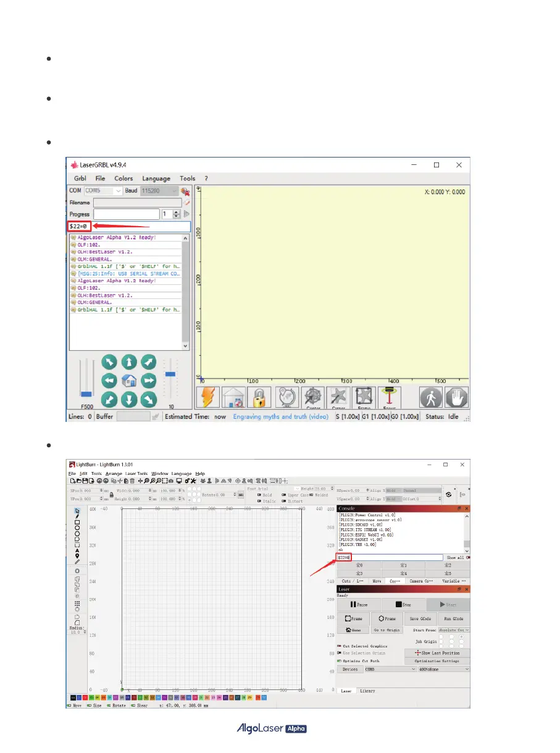Open LightBurn Start From dropdown

[x=454, y=630]
